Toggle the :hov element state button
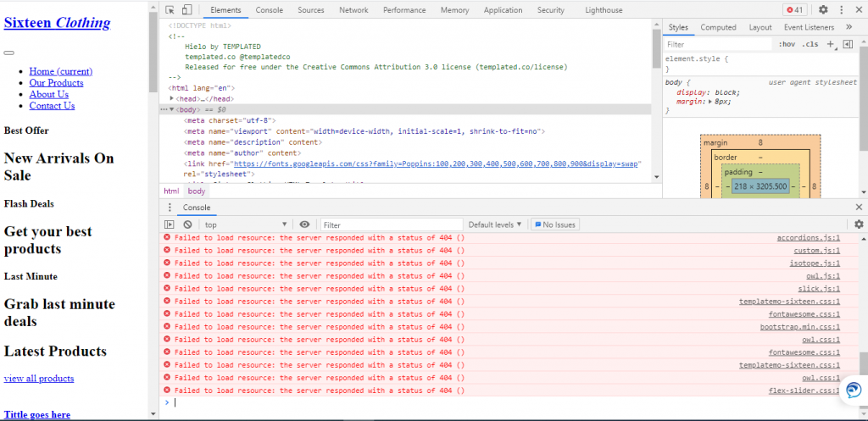 click(x=787, y=44)
